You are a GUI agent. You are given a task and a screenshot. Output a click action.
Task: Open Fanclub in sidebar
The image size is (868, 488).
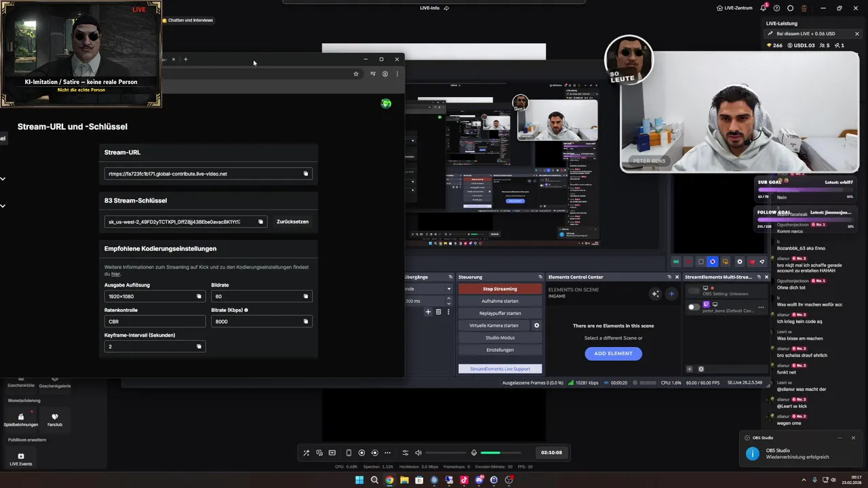[x=55, y=420]
